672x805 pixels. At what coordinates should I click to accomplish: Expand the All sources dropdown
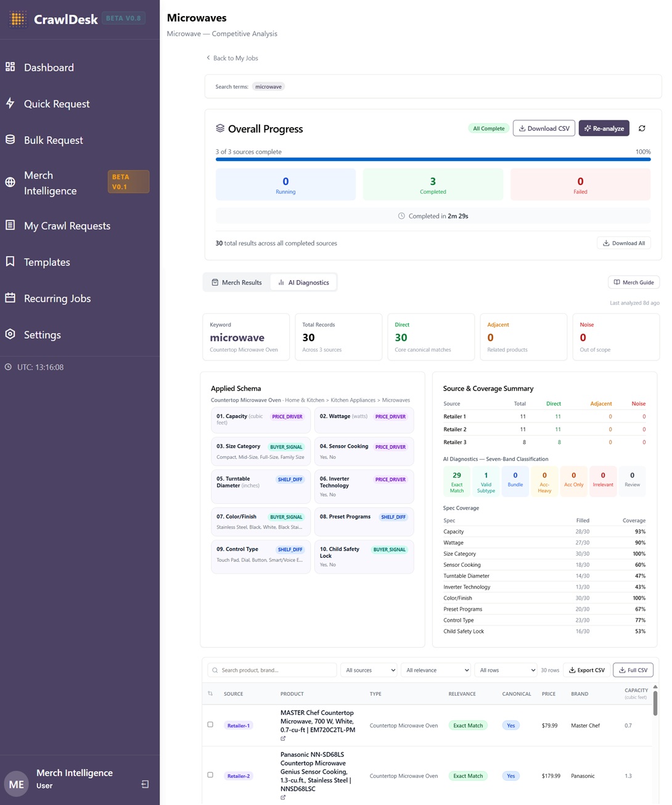click(370, 671)
